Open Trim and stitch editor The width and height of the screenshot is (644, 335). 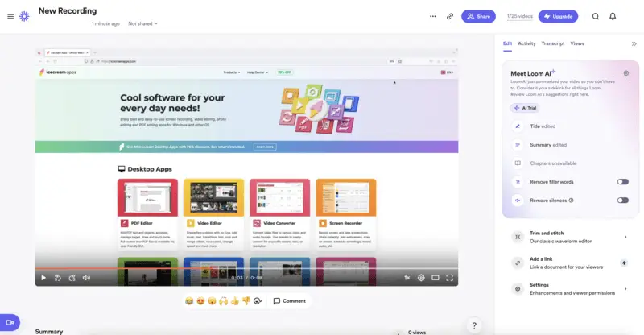tap(570, 237)
